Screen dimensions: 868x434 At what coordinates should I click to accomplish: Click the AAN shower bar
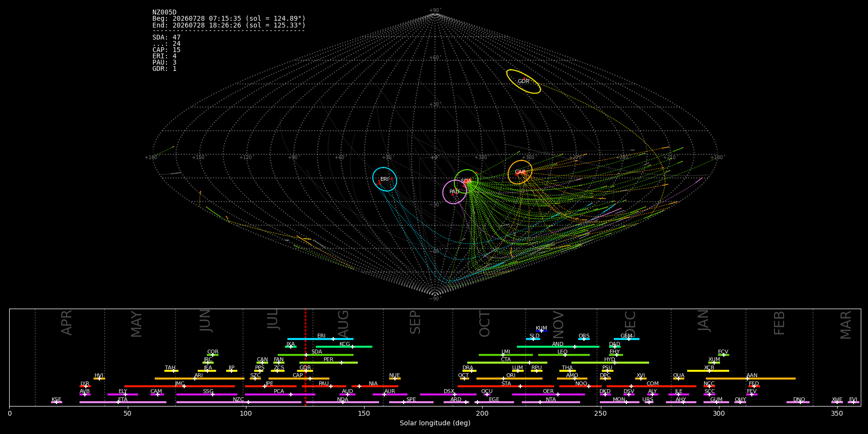751,379
